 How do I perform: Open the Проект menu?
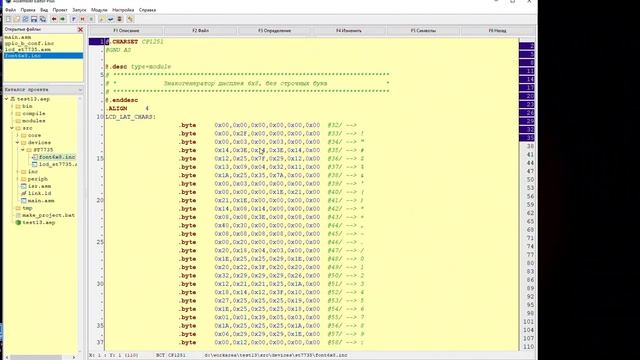pyautogui.click(x=60, y=10)
